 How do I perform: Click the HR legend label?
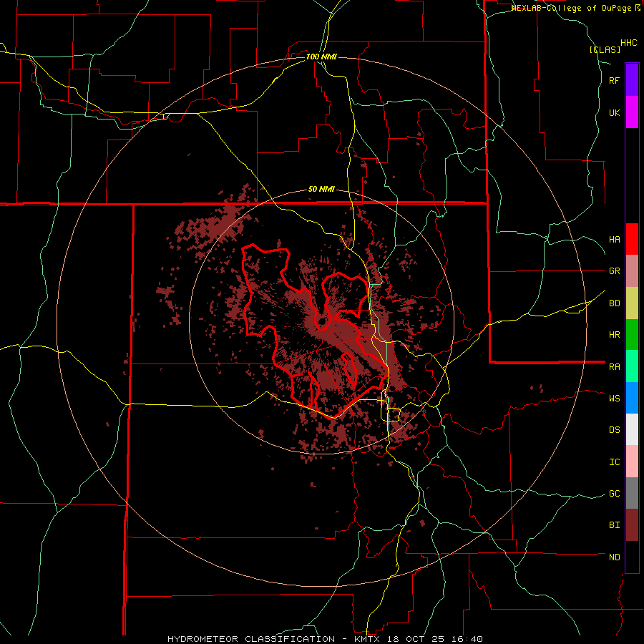(x=614, y=335)
